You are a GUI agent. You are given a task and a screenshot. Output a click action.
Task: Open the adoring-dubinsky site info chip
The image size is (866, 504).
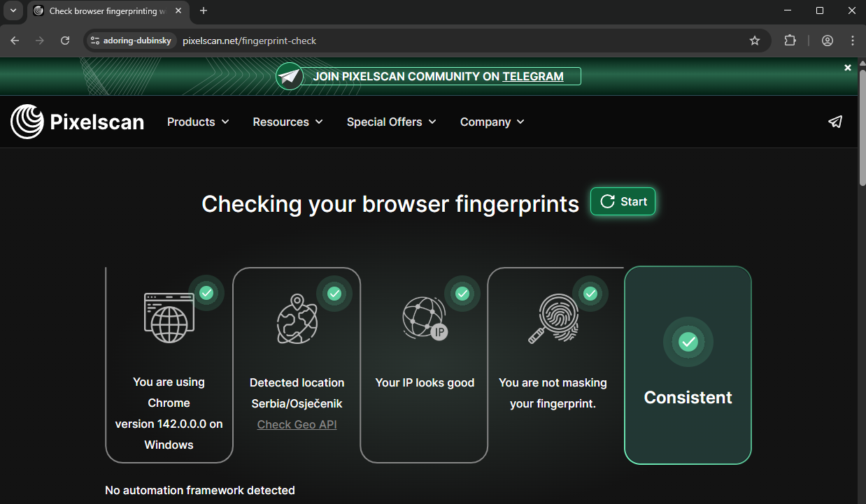(x=131, y=41)
